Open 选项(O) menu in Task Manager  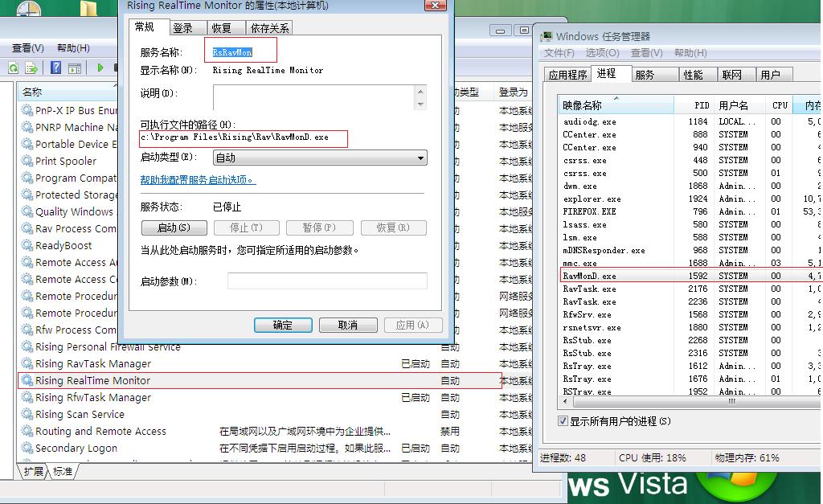602,52
